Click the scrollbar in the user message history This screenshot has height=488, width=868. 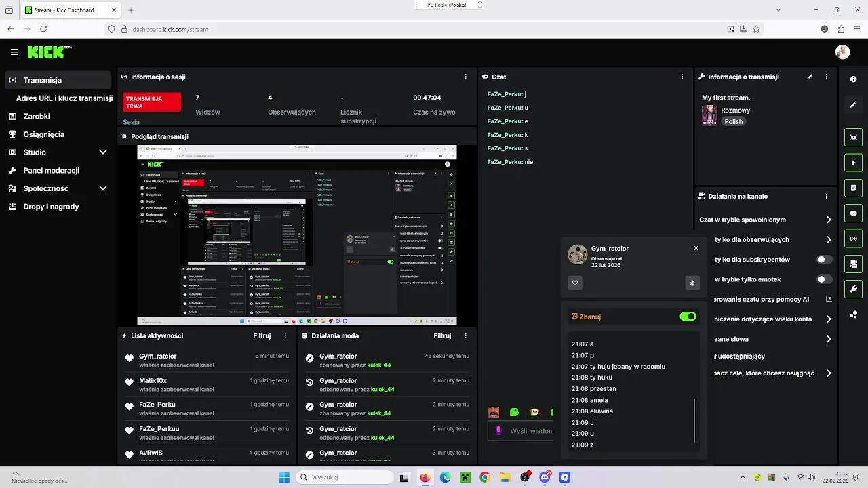[694, 420]
